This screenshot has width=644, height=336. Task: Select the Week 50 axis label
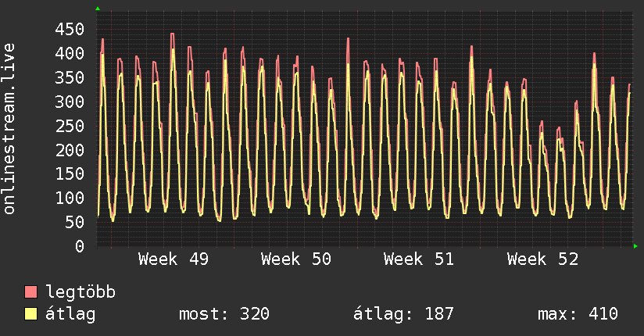(296, 259)
